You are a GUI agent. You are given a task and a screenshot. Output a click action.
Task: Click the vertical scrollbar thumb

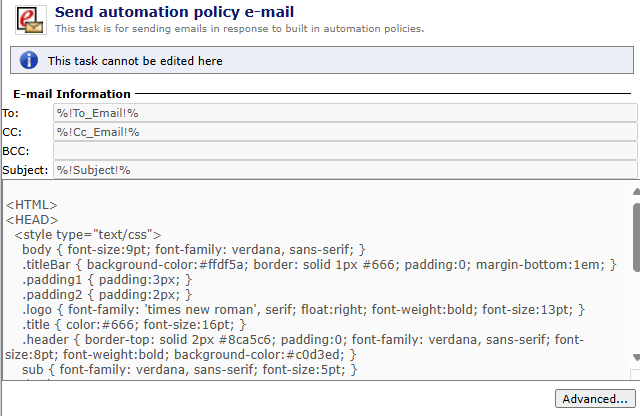pos(635,230)
